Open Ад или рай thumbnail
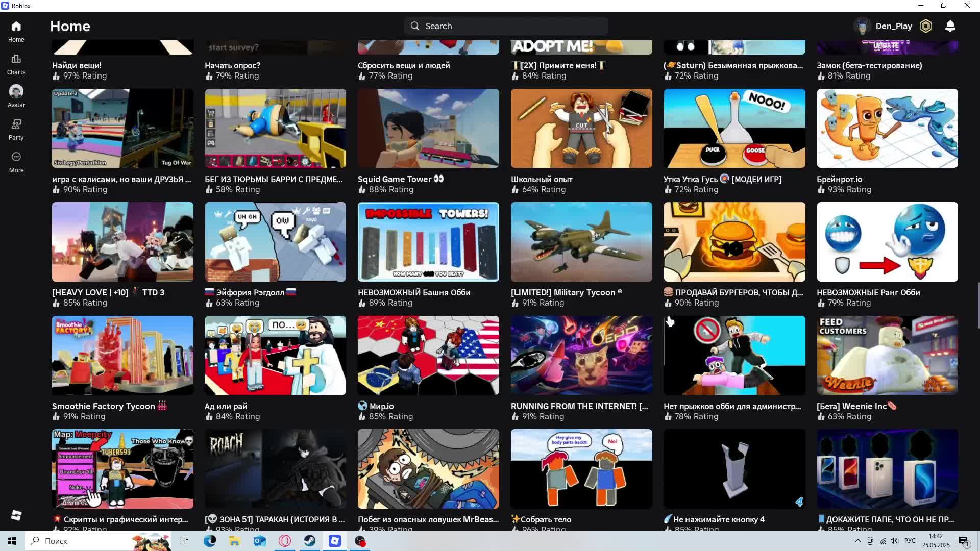The width and height of the screenshot is (980, 551). 276,355
